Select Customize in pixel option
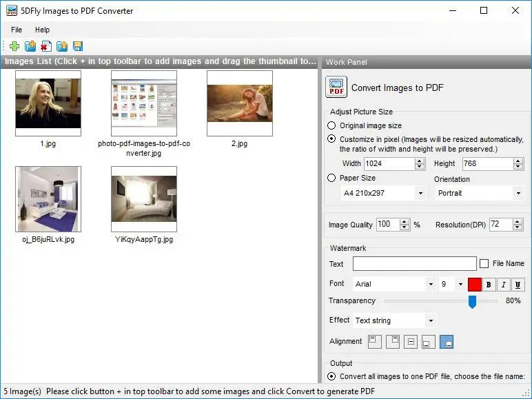This screenshot has width=532, height=399. click(331, 139)
